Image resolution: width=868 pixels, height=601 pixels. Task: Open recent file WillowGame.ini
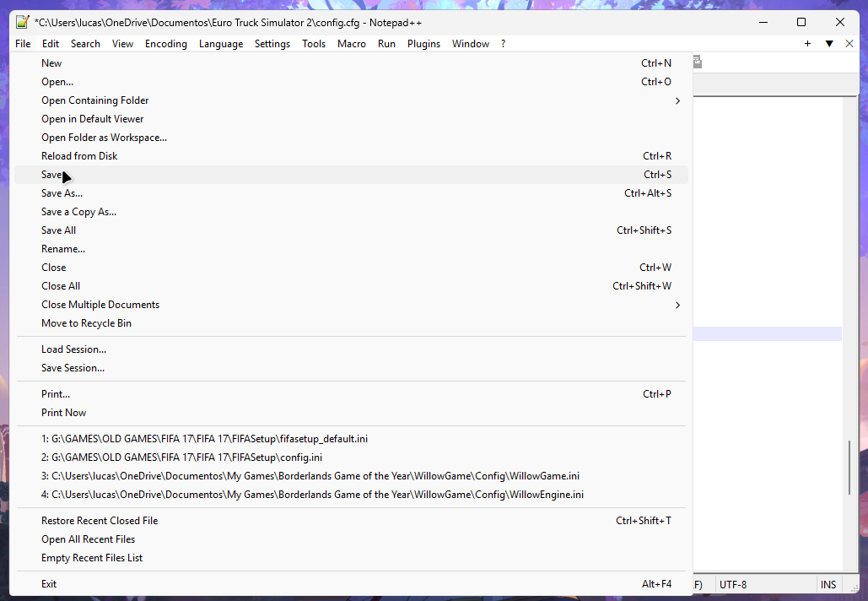pyautogui.click(x=352, y=476)
